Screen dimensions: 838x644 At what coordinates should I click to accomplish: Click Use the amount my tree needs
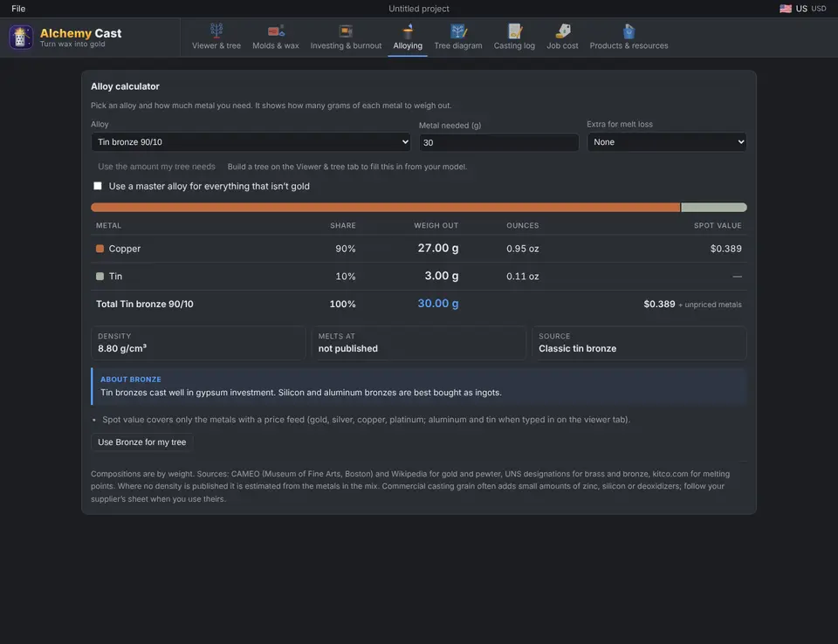[156, 167]
